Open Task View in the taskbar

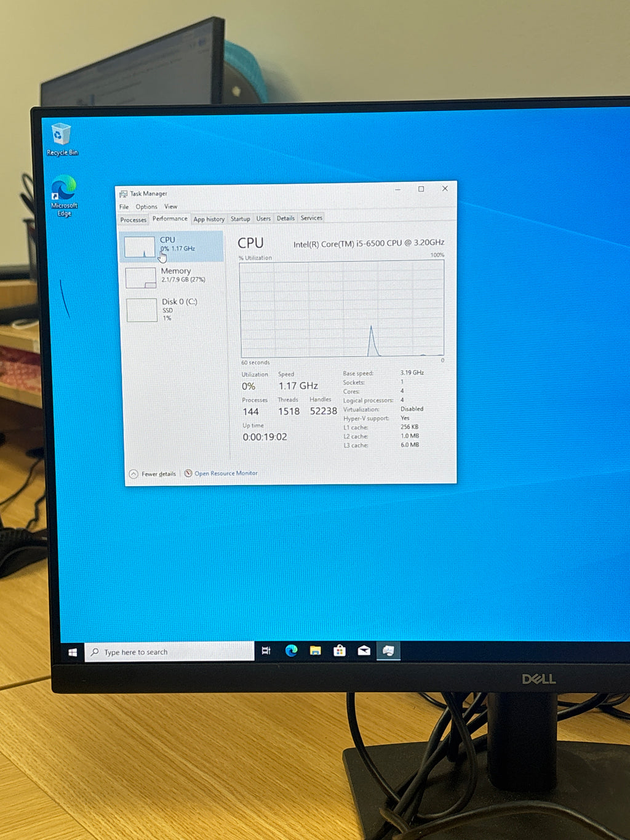click(266, 650)
